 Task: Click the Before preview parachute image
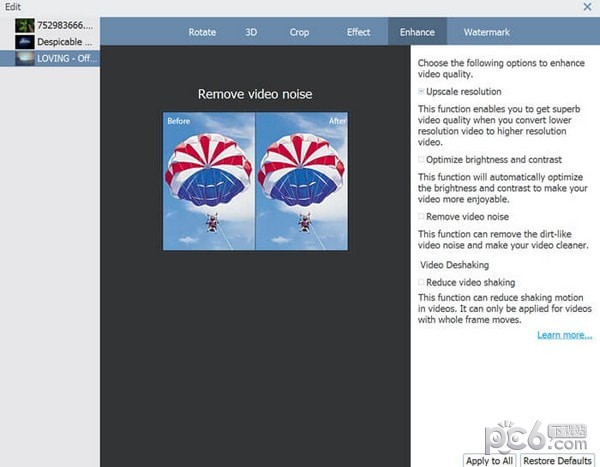coord(209,180)
